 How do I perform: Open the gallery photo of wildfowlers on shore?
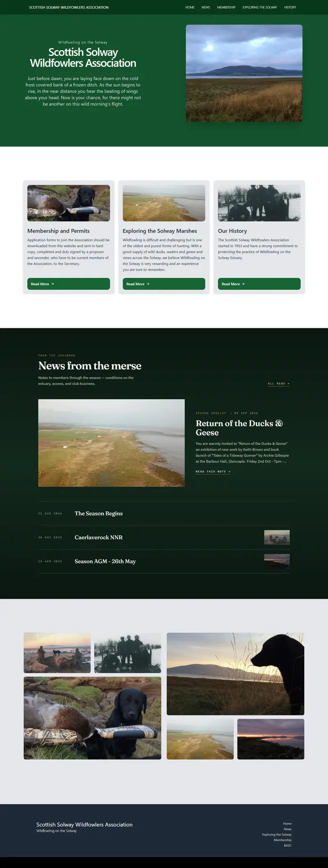coord(57,653)
